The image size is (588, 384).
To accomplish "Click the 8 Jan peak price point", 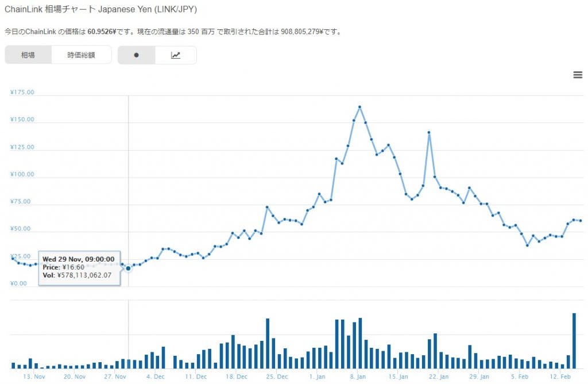I will click(359, 107).
